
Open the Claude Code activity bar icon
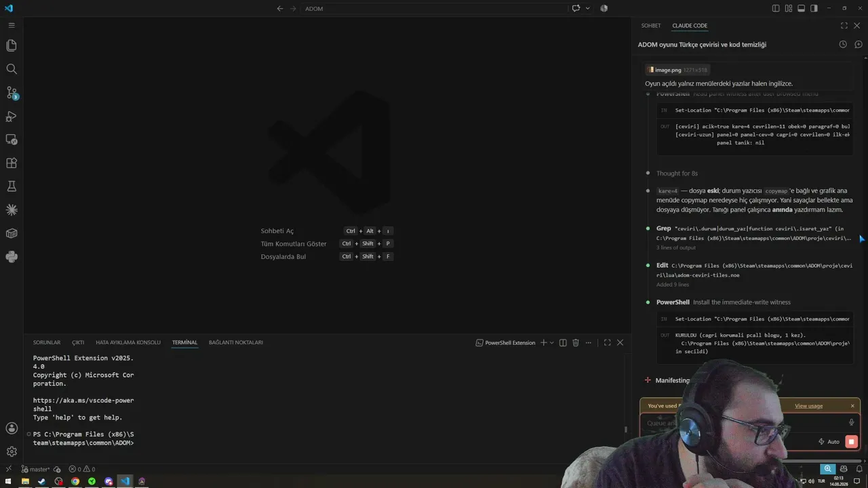click(x=12, y=210)
